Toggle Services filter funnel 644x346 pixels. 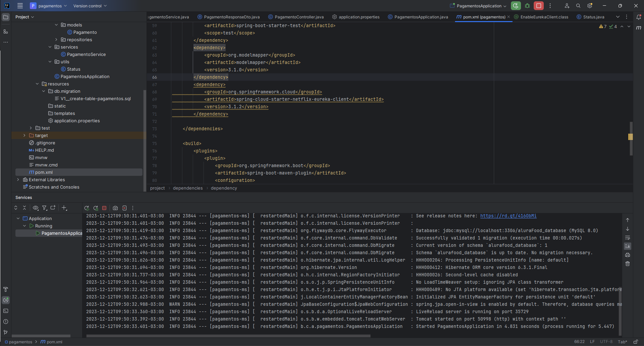pyautogui.click(x=44, y=208)
